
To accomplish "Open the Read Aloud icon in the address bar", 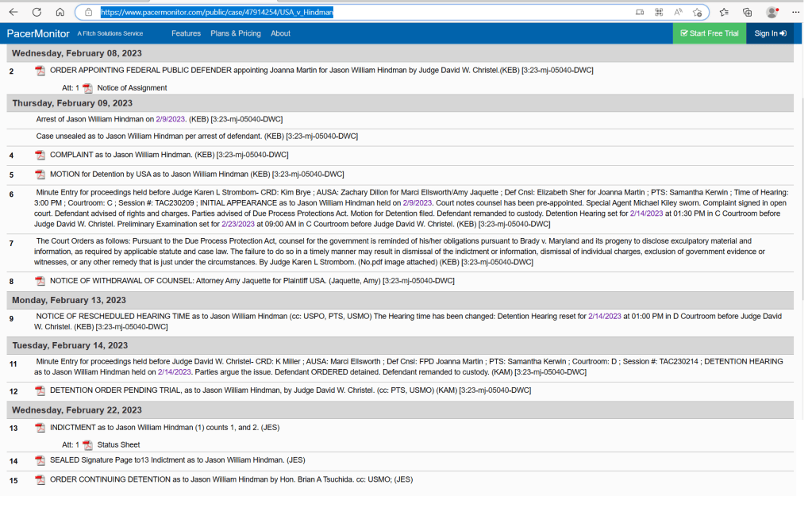I will (678, 13).
